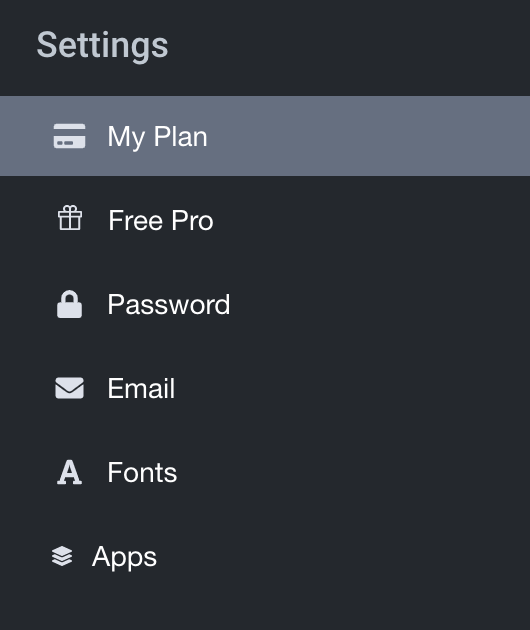The image size is (530, 630).
Task: Open the My Plan settings section
Action: pyautogui.click(x=265, y=136)
